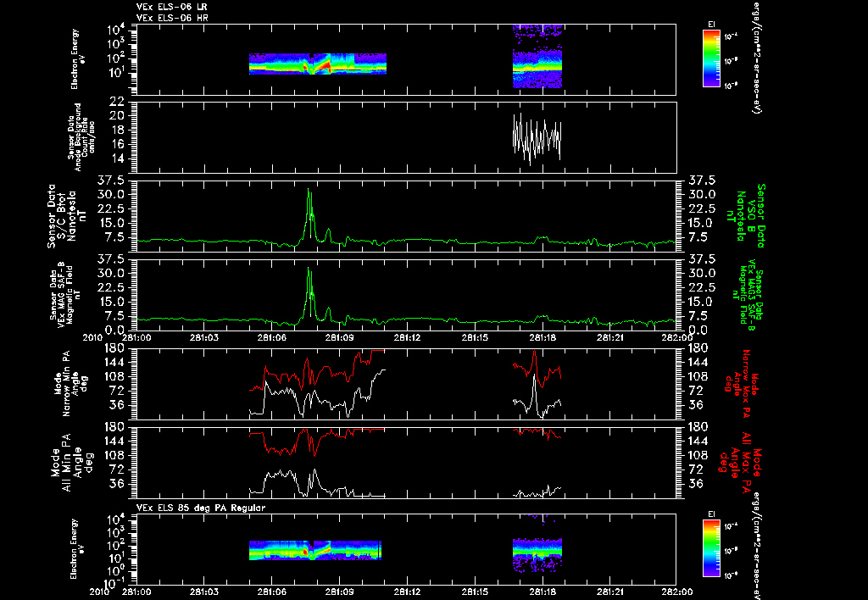Click the bottom spectrogram's rainbow color bar

pos(711,549)
